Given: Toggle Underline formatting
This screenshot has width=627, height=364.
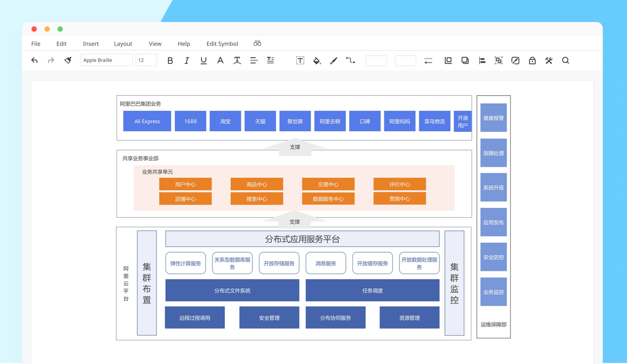Looking at the screenshot, I should [x=203, y=60].
